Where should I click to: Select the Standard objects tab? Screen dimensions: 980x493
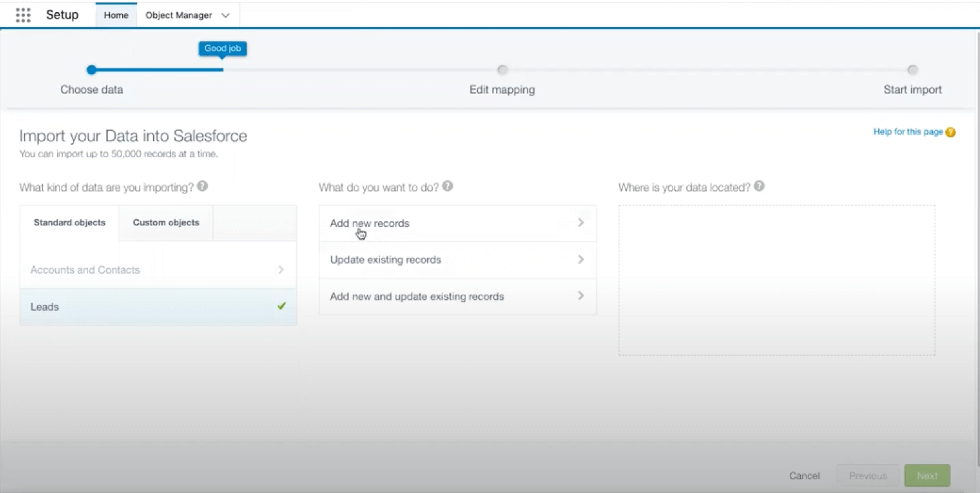(x=69, y=223)
